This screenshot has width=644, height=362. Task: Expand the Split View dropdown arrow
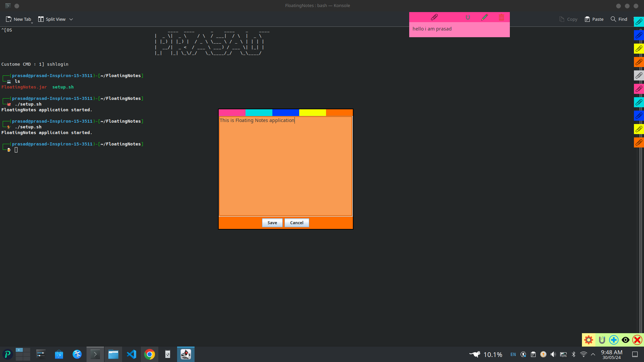(x=71, y=19)
